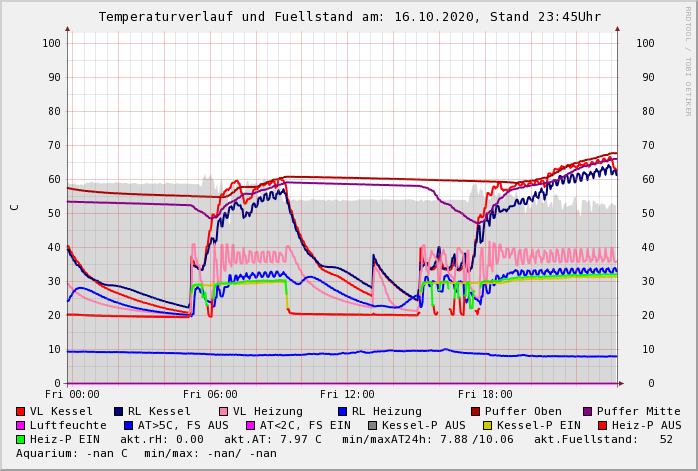Screen dimensions: 698x471
Task: Click the red VL Kessel legend swatch
Action: point(21,411)
